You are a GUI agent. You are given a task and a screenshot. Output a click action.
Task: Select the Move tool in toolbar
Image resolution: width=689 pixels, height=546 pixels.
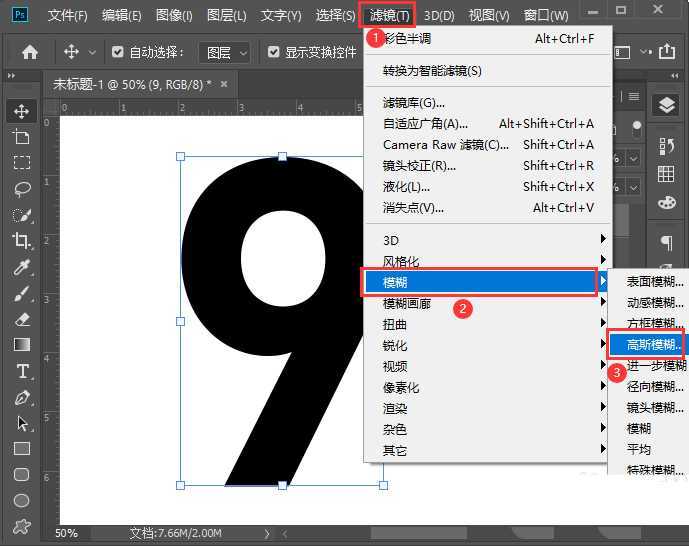click(21, 111)
